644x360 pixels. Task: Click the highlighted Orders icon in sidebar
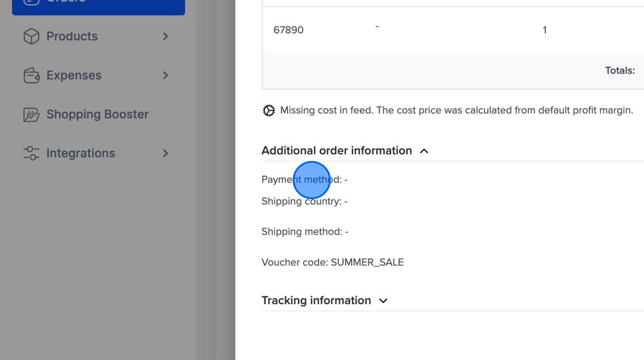coord(31,2)
